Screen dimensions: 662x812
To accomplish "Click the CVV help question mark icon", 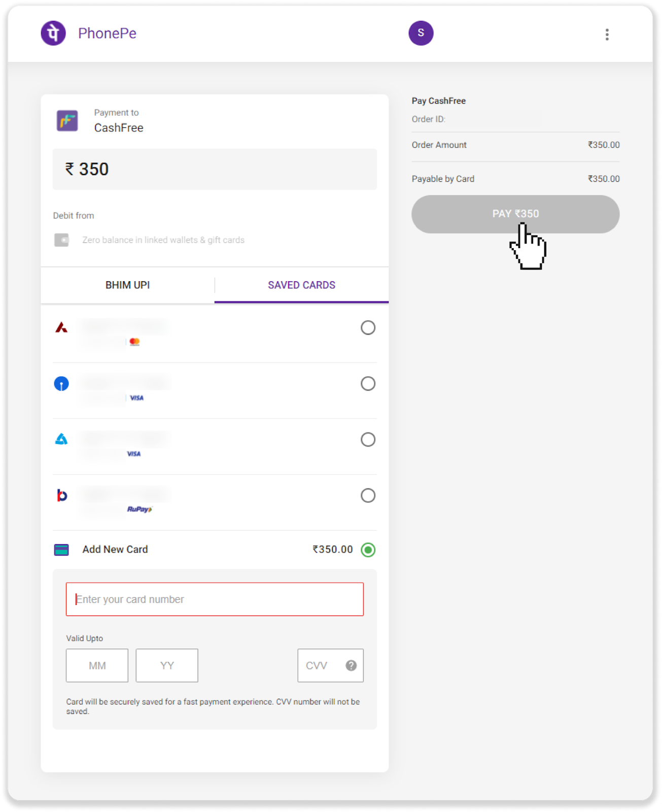I will point(351,665).
